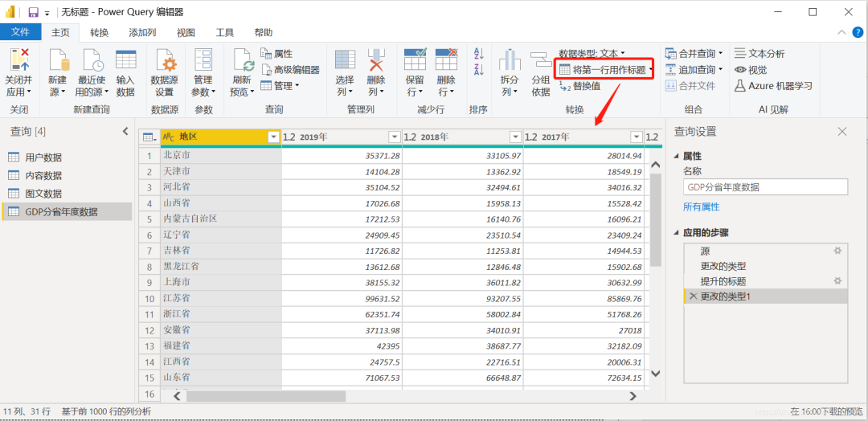Click the Remove Columns icon
Viewport: 868px width, 421px height.
tap(376, 60)
